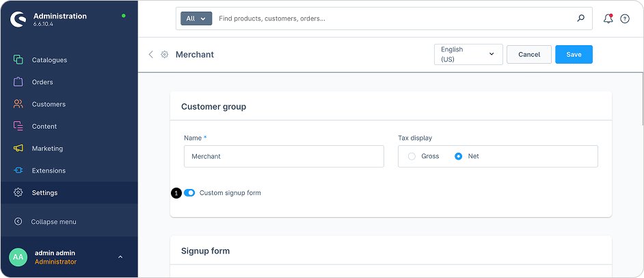Open the Content menu item

click(44, 126)
